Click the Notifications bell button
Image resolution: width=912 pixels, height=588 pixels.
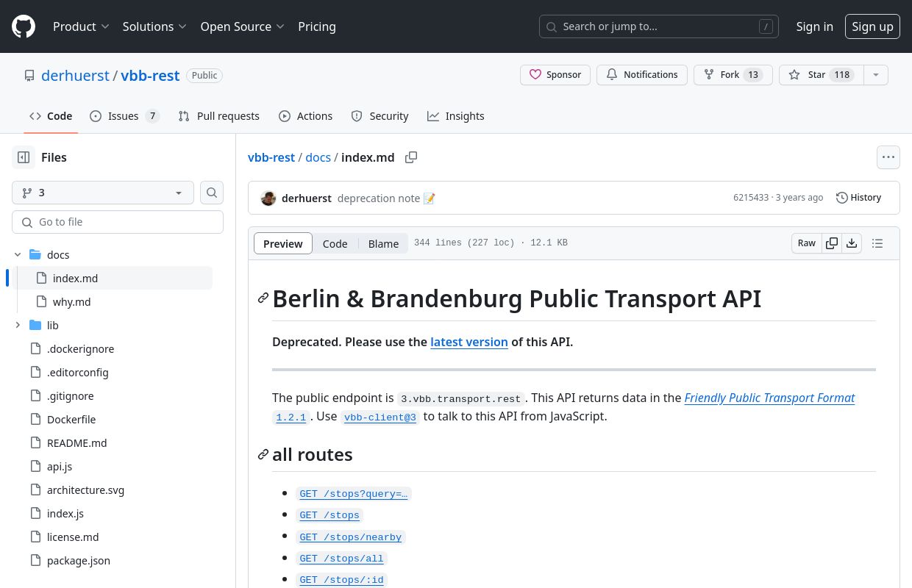coord(642,75)
